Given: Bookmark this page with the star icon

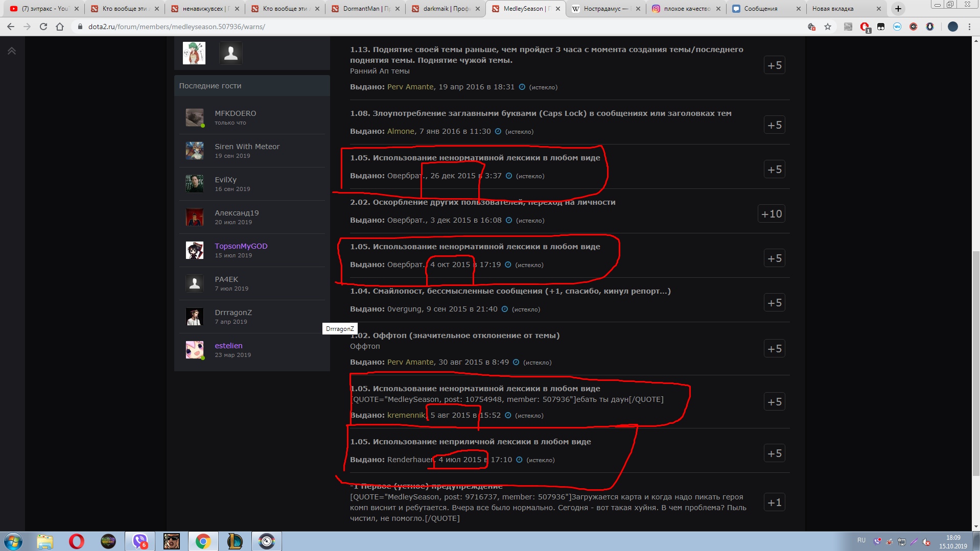Looking at the screenshot, I should tap(828, 27).
